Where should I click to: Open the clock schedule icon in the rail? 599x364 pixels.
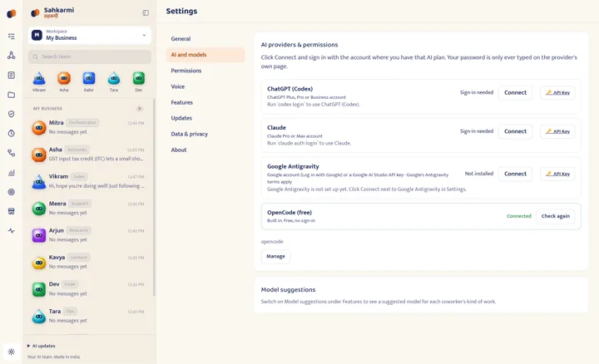[12, 134]
